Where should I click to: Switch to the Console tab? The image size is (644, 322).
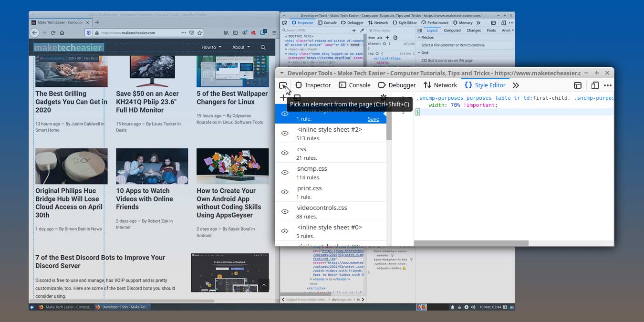click(x=354, y=85)
